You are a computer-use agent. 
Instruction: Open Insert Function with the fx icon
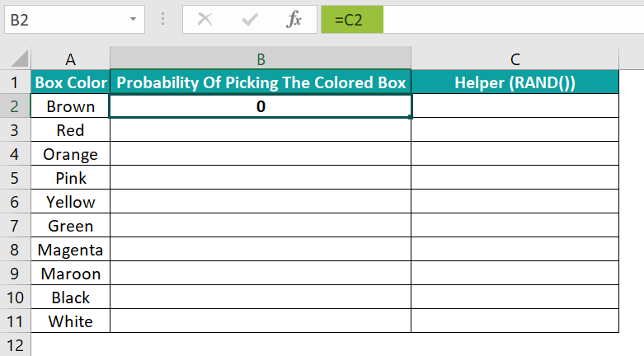(x=294, y=19)
